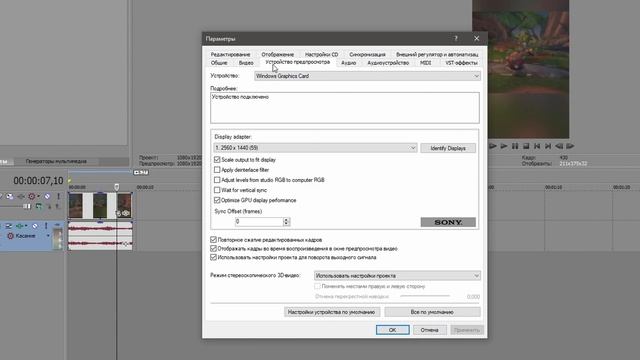Solo the audio track

click(46, 226)
